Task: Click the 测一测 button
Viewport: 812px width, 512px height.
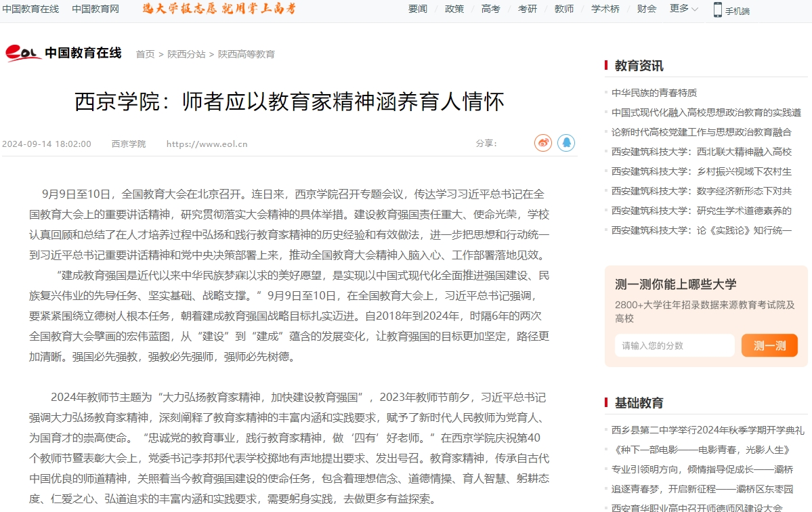Action: 769,345
